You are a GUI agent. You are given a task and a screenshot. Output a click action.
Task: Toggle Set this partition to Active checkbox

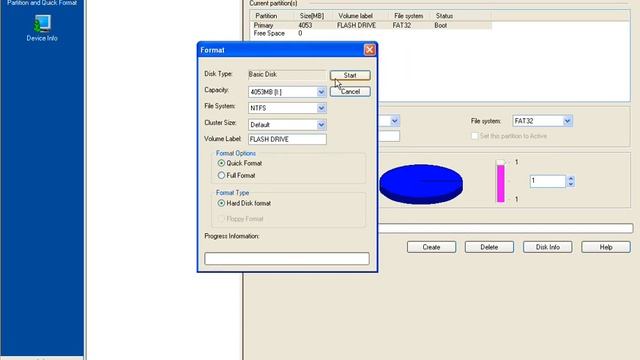click(x=474, y=136)
